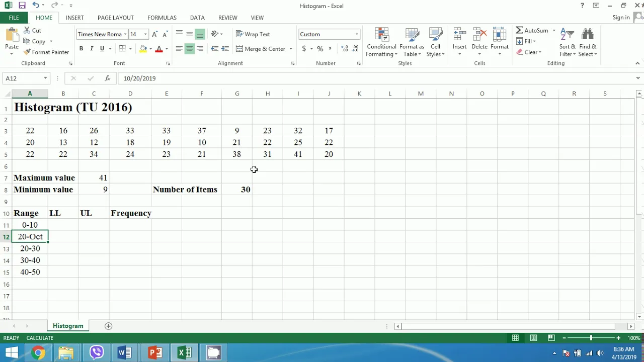Click Sign in link
The image size is (644, 362).
tap(621, 18)
